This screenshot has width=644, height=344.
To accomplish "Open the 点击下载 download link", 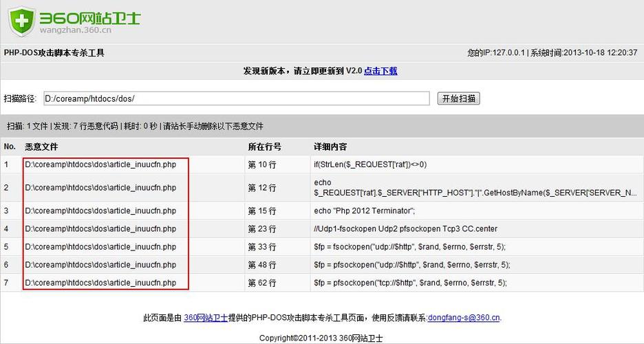I will tap(380, 71).
